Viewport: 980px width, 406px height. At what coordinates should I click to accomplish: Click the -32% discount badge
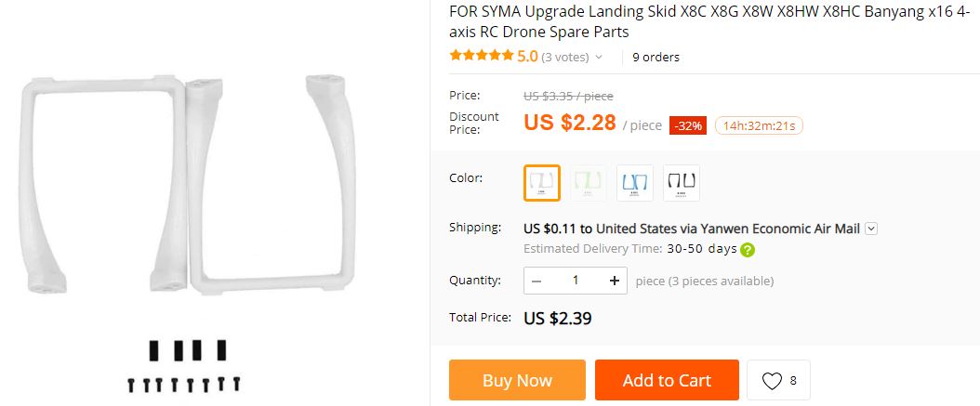click(689, 125)
